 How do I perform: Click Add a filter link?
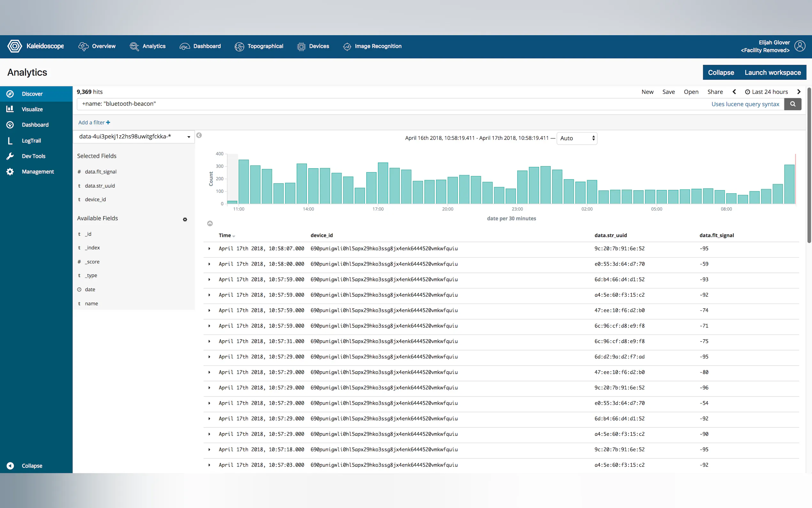point(94,123)
